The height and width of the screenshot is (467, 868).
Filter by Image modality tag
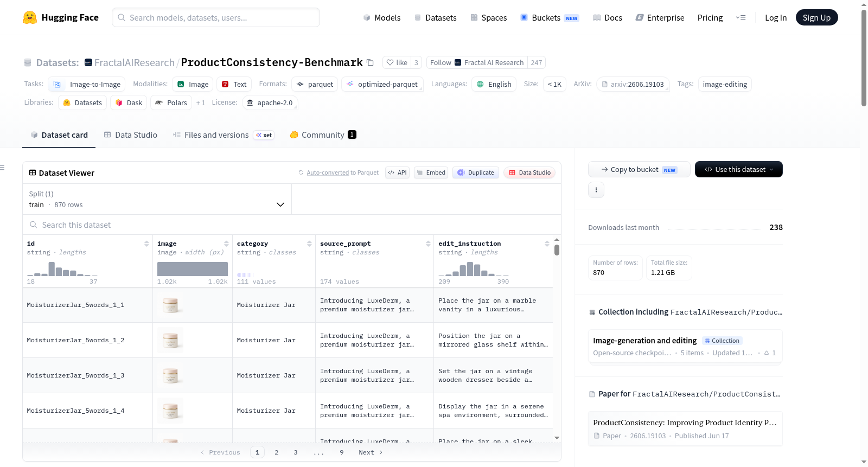coord(193,84)
